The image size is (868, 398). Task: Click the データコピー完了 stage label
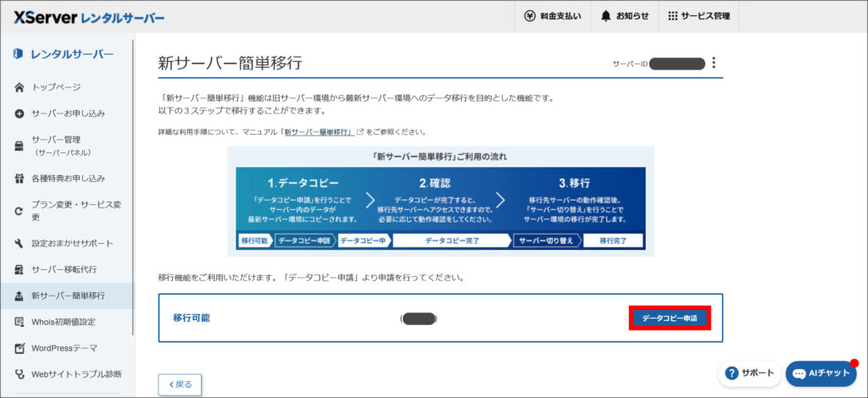click(452, 240)
